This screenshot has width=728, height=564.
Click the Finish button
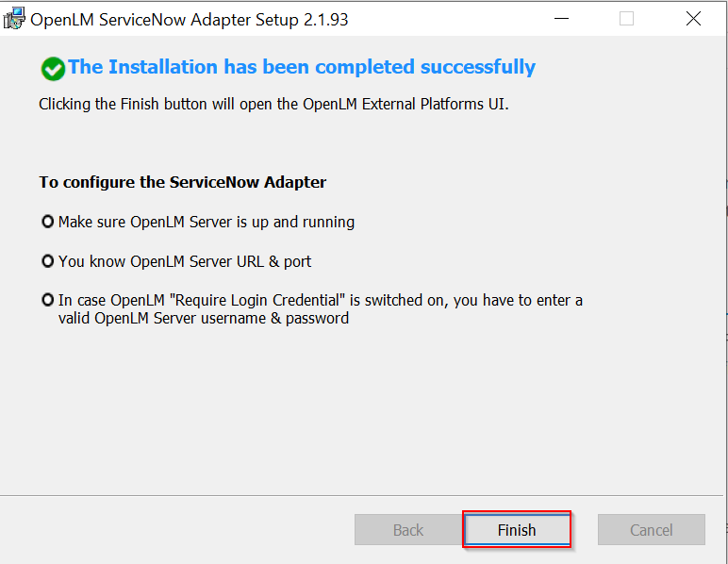pyautogui.click(x=516, y=530)
